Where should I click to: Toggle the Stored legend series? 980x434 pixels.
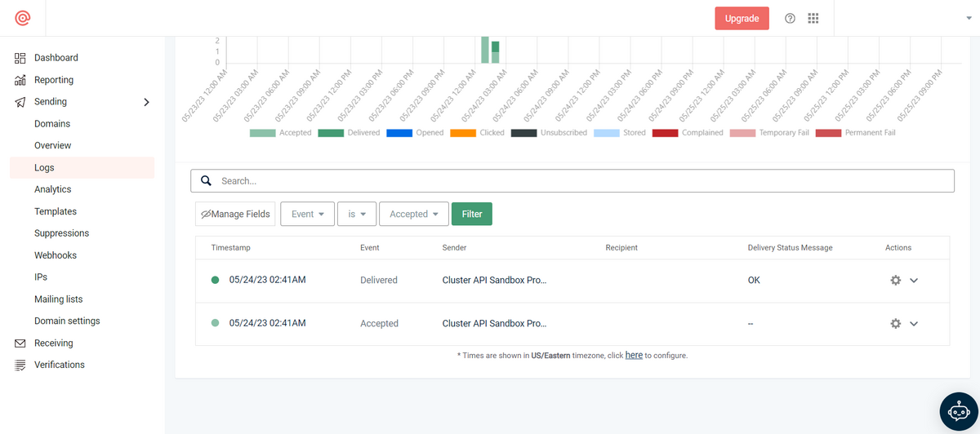[620, 132]
